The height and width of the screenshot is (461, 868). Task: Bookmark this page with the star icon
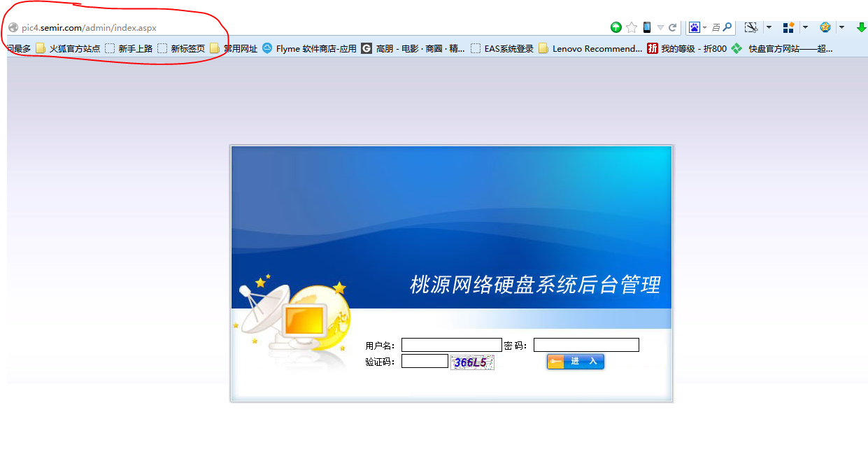point(632,27)
